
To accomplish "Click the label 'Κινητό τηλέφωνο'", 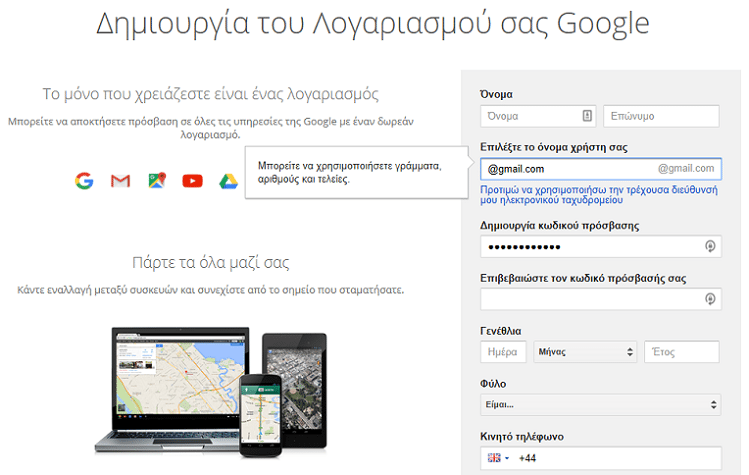I will tap(522, 437).
